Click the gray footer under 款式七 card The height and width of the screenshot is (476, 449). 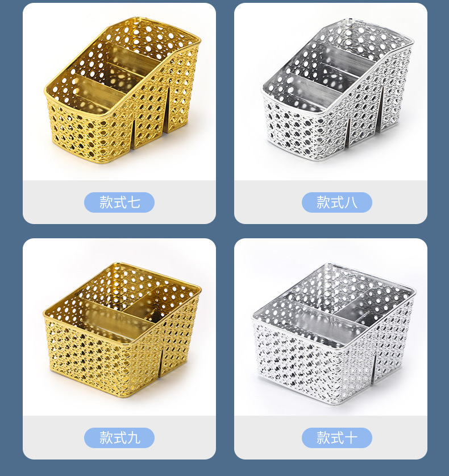pos(119,202)
